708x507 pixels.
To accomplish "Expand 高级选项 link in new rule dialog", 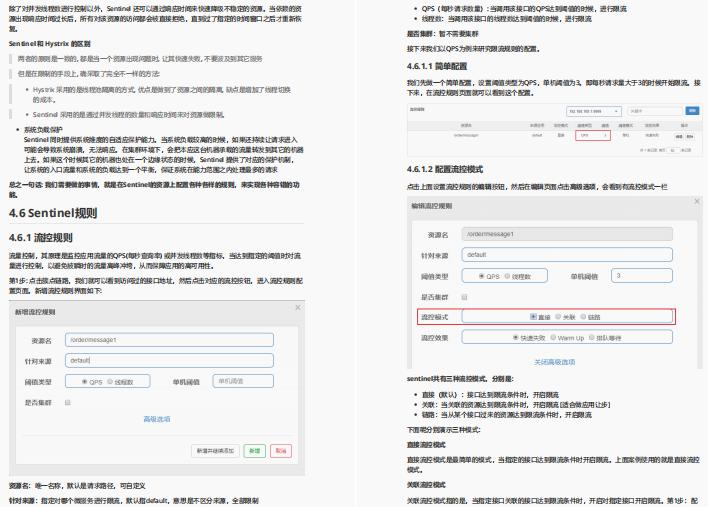I will tap(157, 419).
